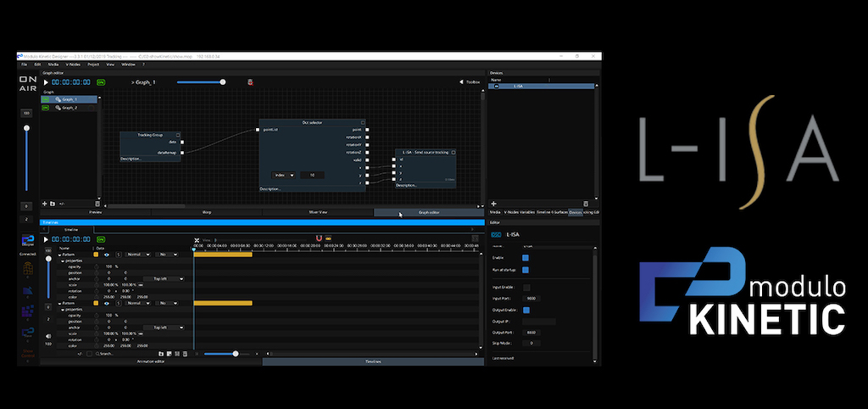Collapse the Tracking Group node
Viewport: 868px width, 409px height.
178,135
